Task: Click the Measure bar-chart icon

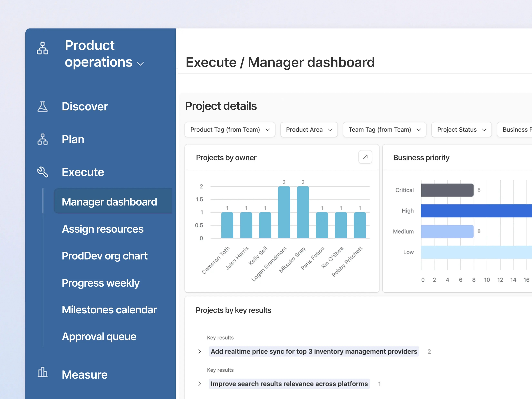Action: click(x=43, y=372)
